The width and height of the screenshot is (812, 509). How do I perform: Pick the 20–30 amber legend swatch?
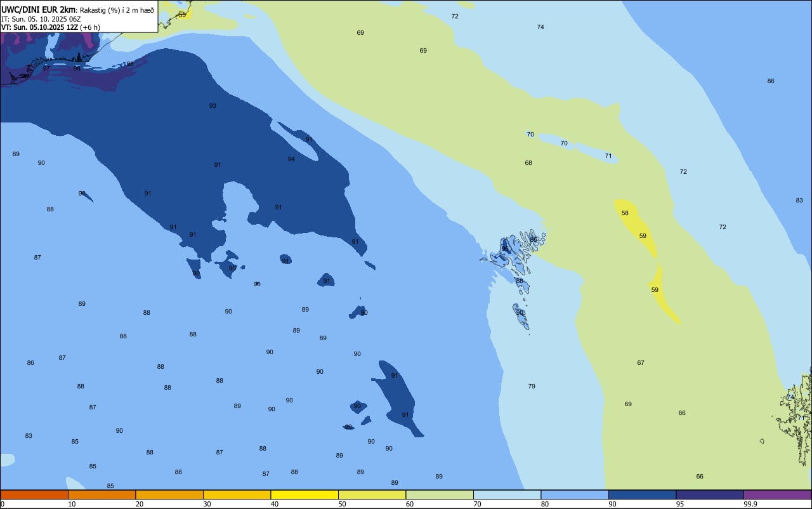pyautogui.click(x=169, y=494)
